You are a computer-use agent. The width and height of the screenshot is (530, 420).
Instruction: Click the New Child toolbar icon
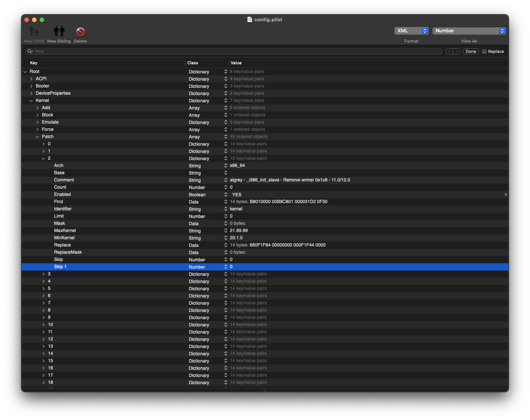point(34,31)
